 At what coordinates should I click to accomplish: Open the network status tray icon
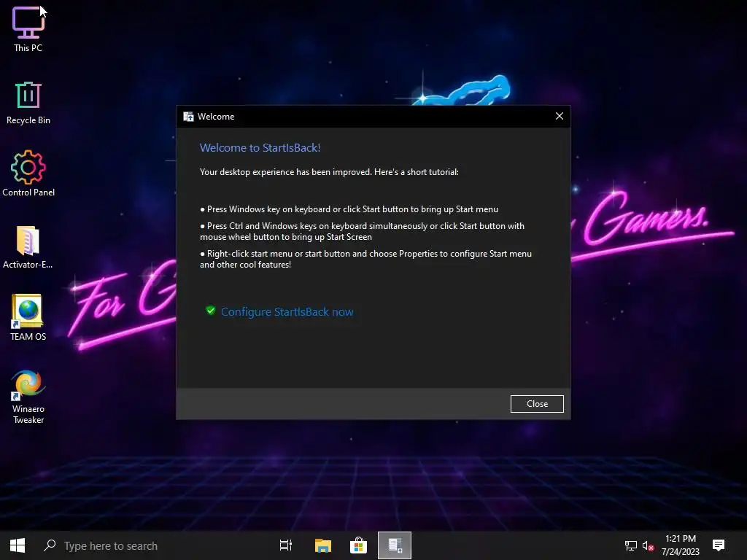pyautogui.click(x=631, y=545)
